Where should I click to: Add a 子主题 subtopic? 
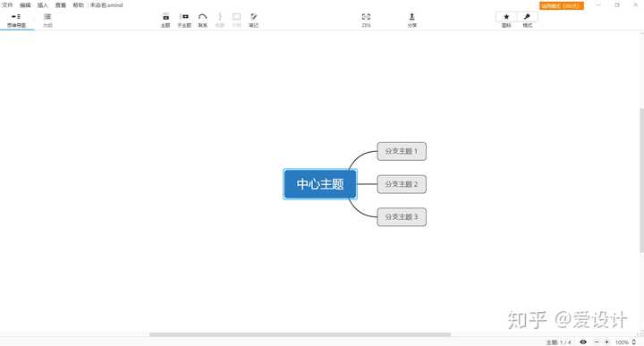pos(184,20)
